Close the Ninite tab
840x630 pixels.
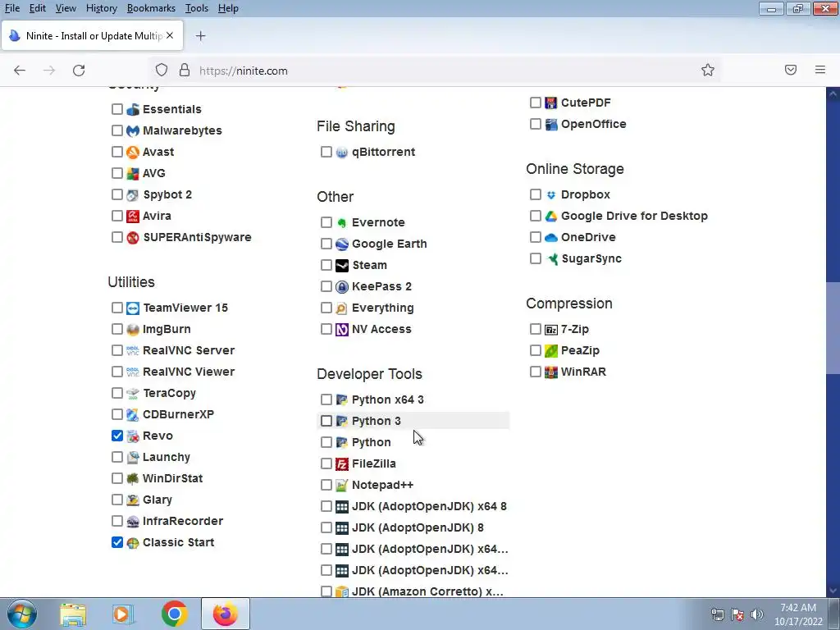tap(170, 35)
